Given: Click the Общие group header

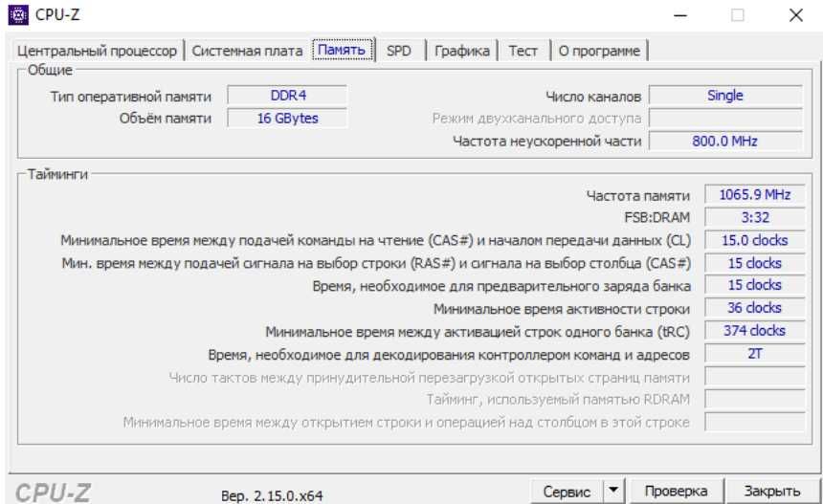Looking at the screenshot, I should 50,70.
